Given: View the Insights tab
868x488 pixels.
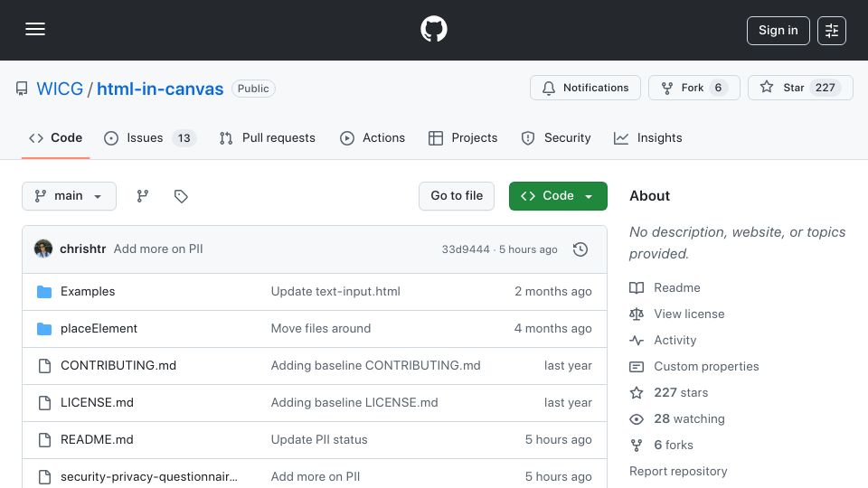Looking at the screenshot, I should pyautogui.click(x=647, y=137).
